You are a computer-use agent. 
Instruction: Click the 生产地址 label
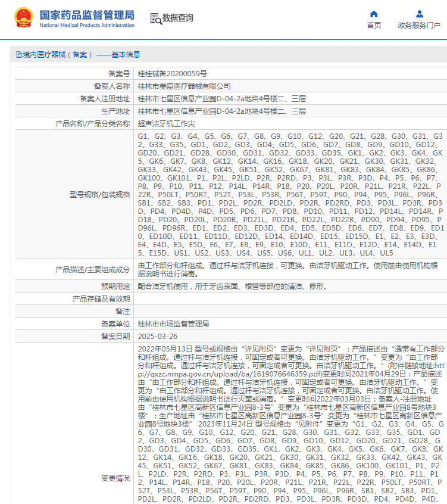pos(115,111)
